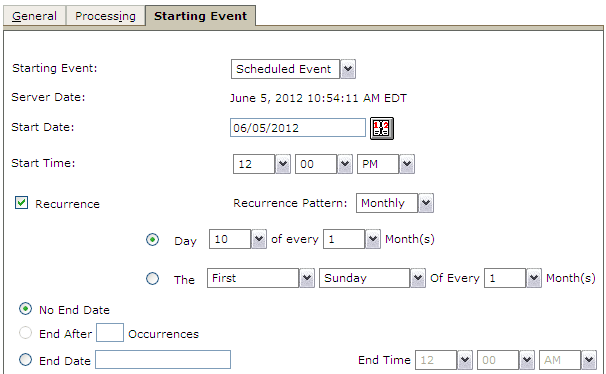Expand the Recurrence Pattern Monthly dropdown
Screen dimensions: 606x374
pyautogui.click(x=395, y=203)
